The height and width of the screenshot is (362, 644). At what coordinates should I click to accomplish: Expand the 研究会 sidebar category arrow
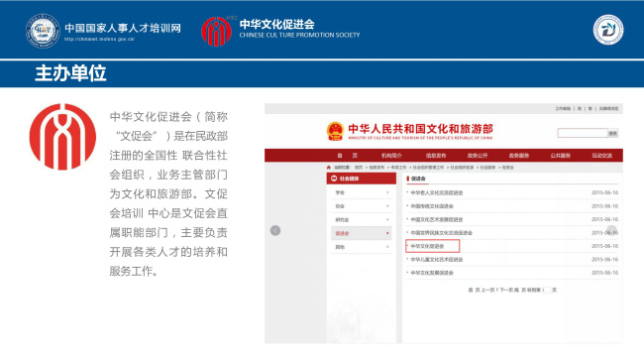click(x=387, y=219)
